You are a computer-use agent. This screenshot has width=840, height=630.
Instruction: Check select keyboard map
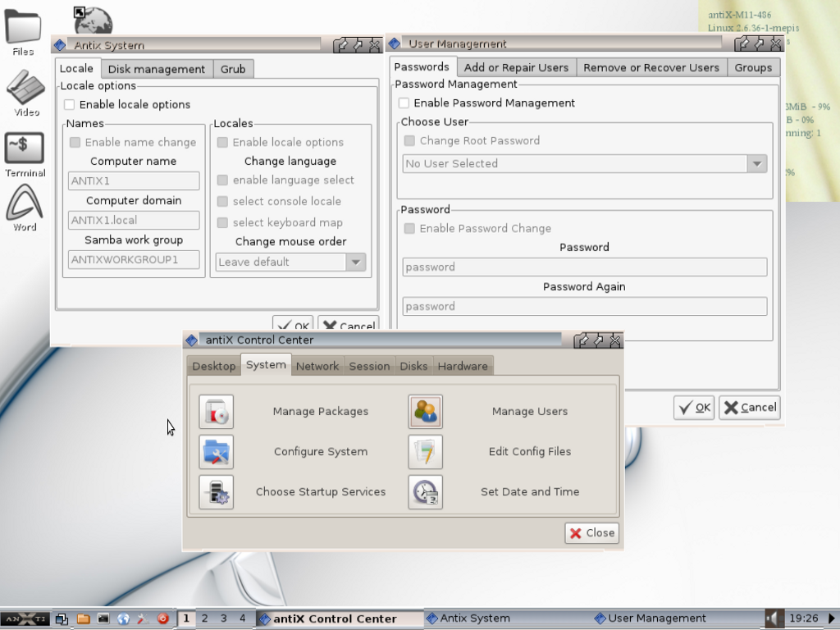(222, 222)
